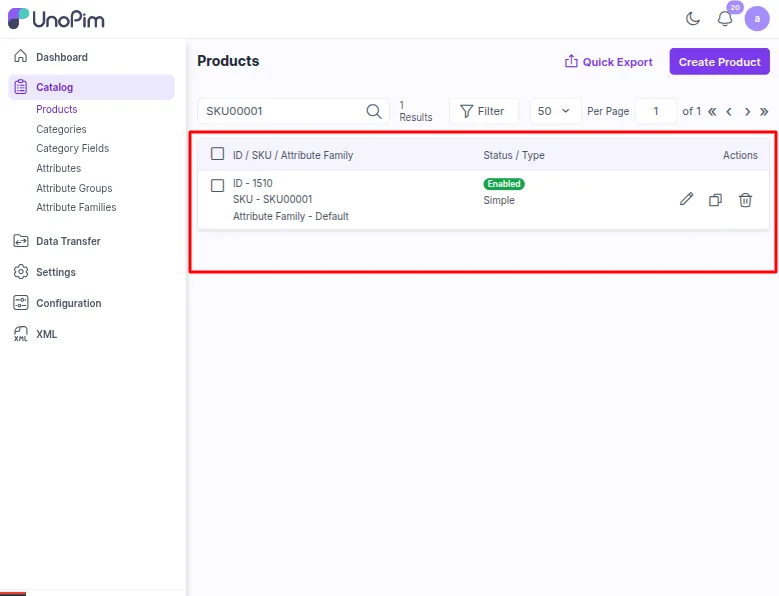
Task: Open the Filter panel
Action: click(x=483, y=111)
